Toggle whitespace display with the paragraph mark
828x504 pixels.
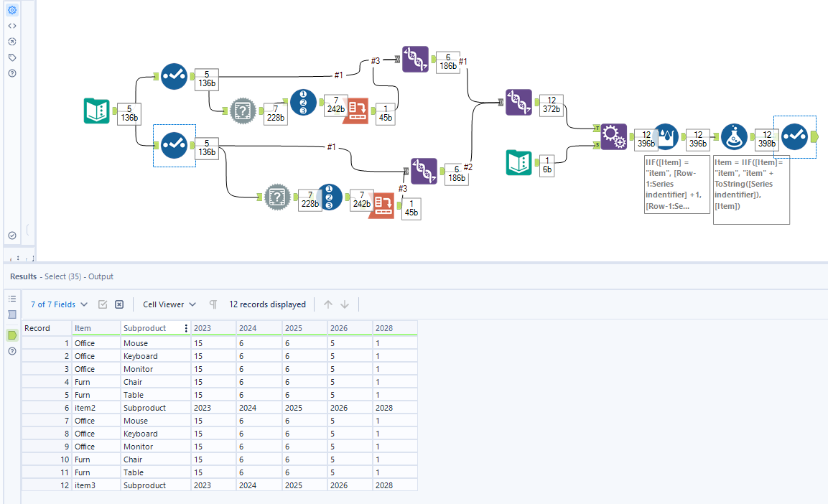click(x=213, y=304)
